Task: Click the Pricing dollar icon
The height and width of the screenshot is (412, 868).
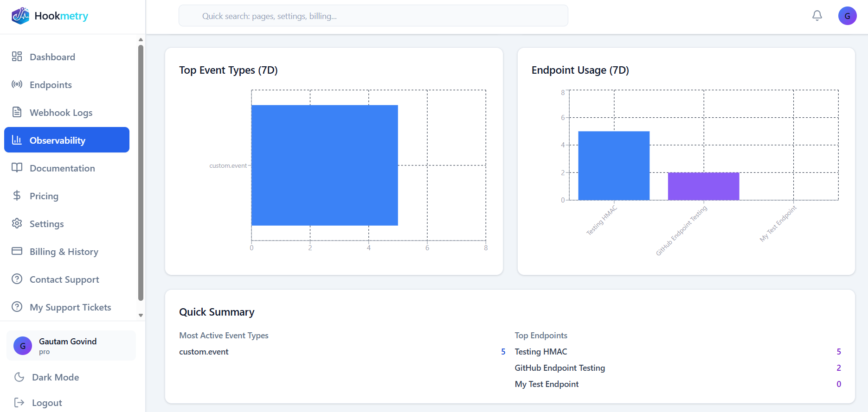Action: tap(17, 196)
